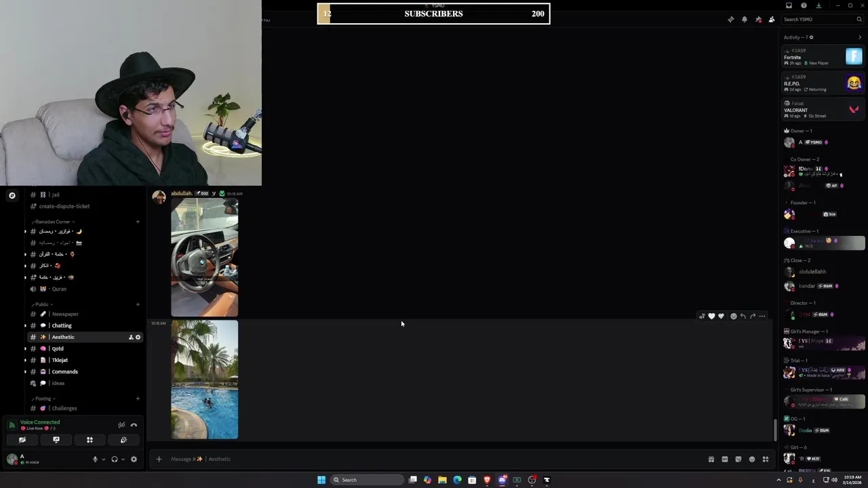Screen dimensions: 868x488
Task: Open the Threads icon in channel header
Action: pos(730,20)
